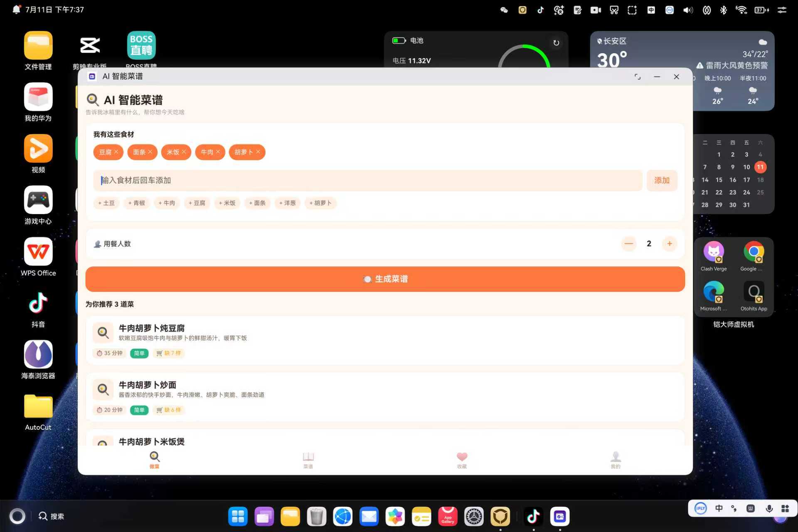Screen dimensions: 798x532
Task: Open Microsoft Edge in virtual machine folder
Action: [x=714, y=296]
